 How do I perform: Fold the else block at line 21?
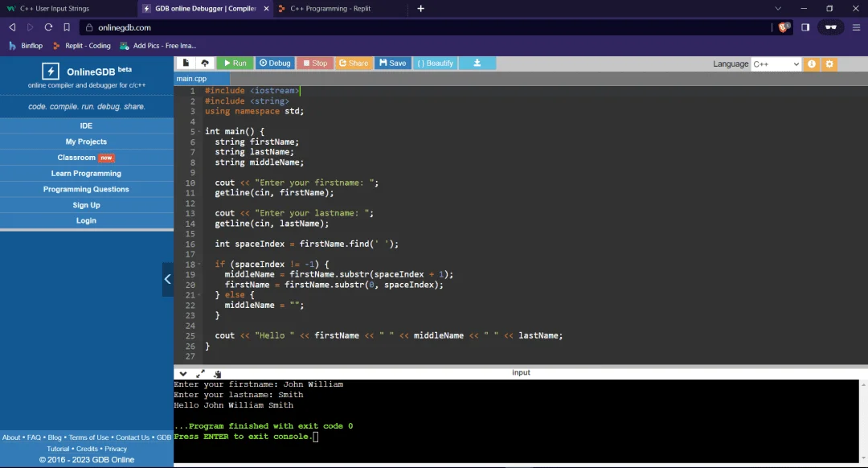click(x=199, y=295)
